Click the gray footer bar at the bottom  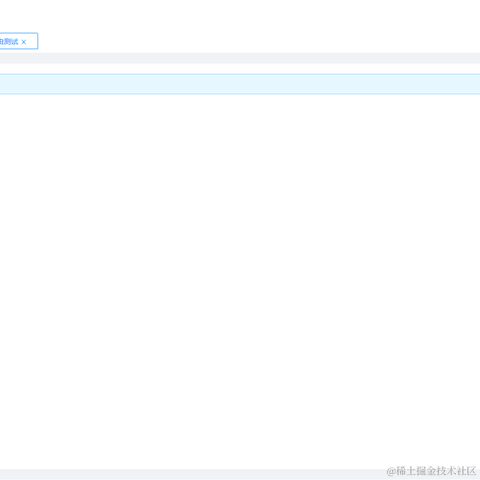click(x=240, y=474)
